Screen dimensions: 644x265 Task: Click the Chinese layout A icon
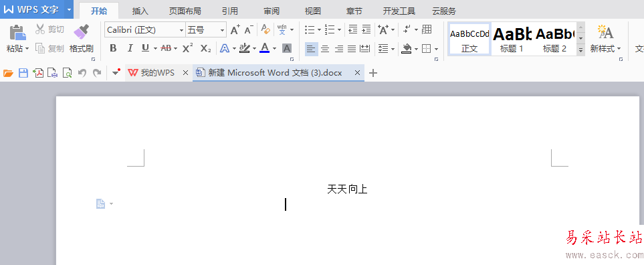(x=383, y=29)
